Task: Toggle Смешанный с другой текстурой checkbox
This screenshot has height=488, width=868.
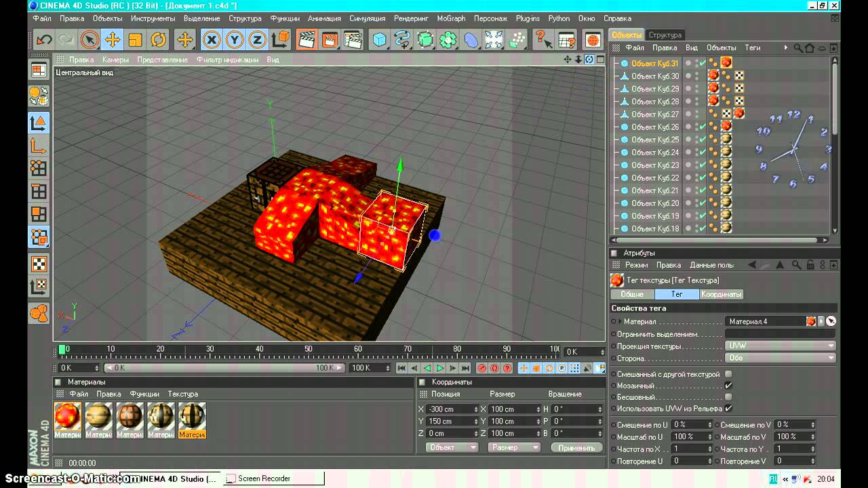Action: [x=728, y=374]
